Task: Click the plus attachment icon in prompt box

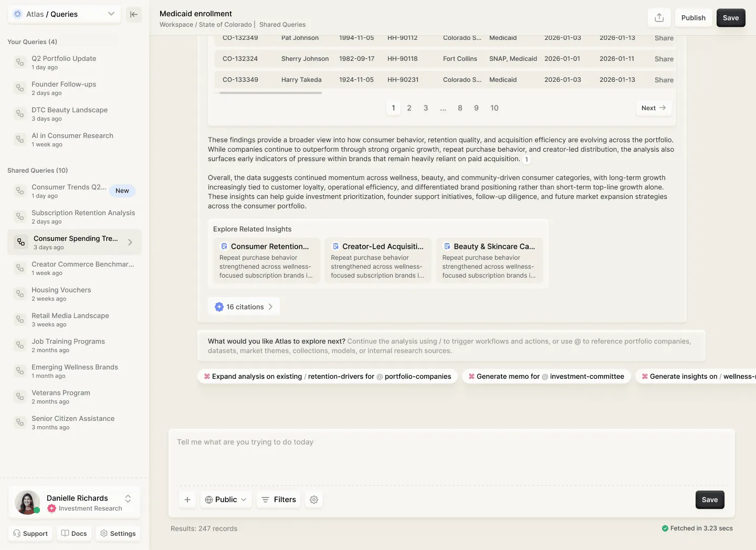Action: coord(187,500)
